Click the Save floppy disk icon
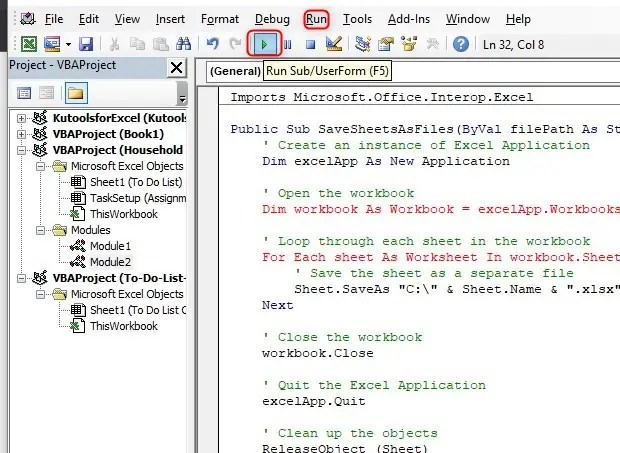The width and height of the screenshot is (620, 453). 86,44
